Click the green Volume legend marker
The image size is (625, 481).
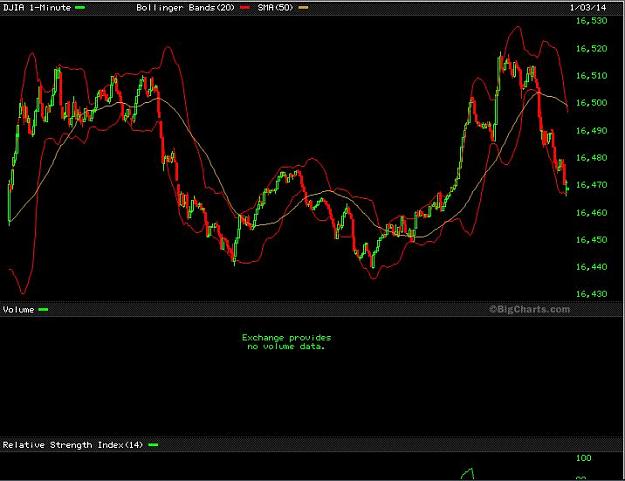pyautogui.click(x=43, y=310)
